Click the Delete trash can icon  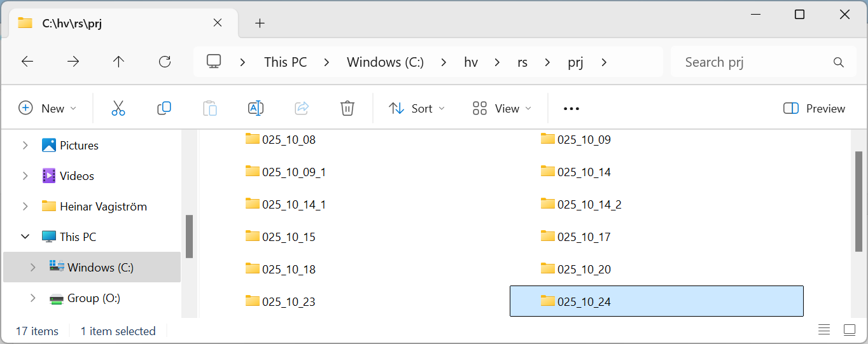pos(347,109)
